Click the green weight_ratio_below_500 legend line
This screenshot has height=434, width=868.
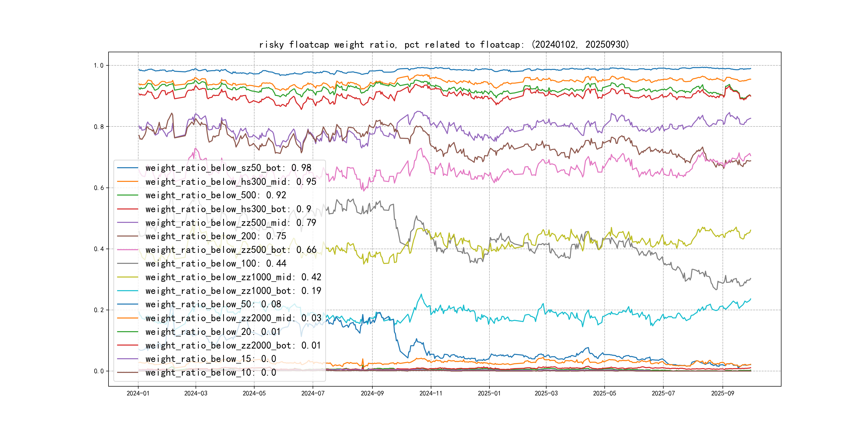tap(128, 195)
